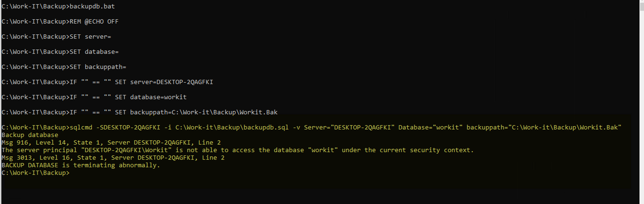
Task: Click the 'Backup database' output line
Action: click(x=30, y=135)
